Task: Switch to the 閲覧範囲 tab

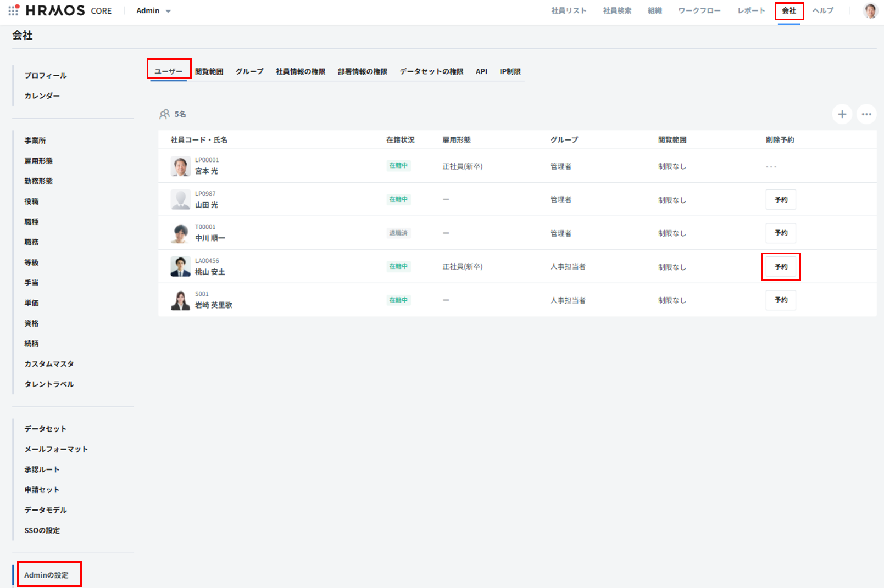Action: [209, 71]
